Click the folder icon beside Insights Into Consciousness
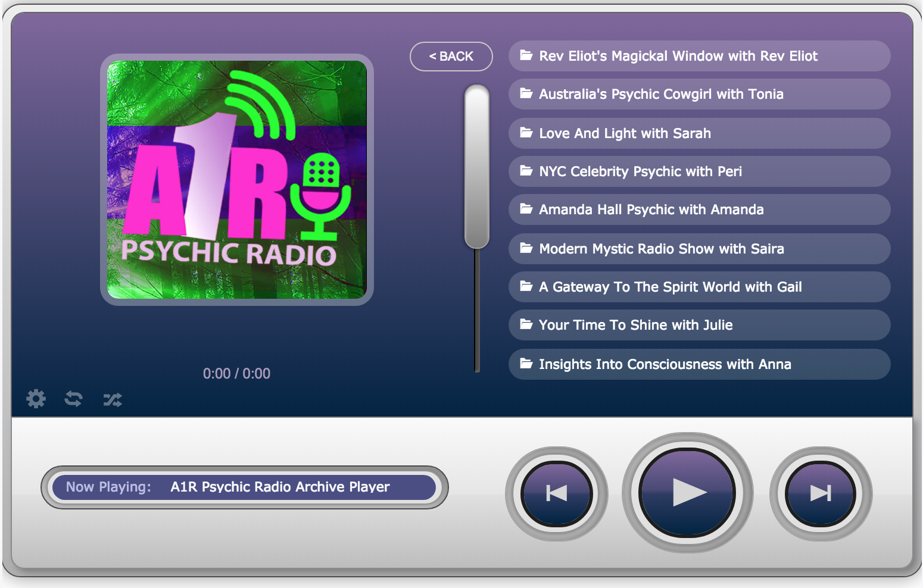Screen dimensions: 923x588 coord(526,364)
